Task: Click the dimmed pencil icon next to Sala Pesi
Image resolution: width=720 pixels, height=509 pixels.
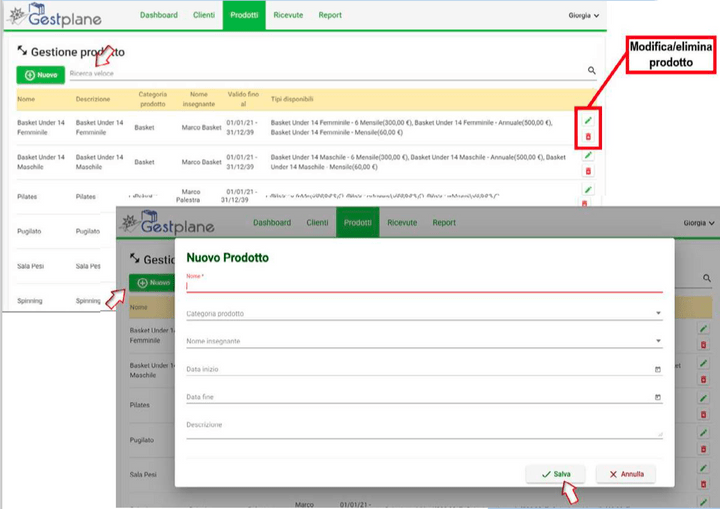Action: (x=703, y=468)
